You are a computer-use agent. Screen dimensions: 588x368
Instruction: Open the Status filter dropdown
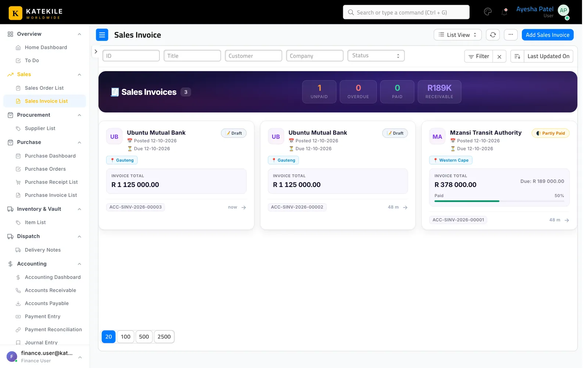[x=376, y=56]
